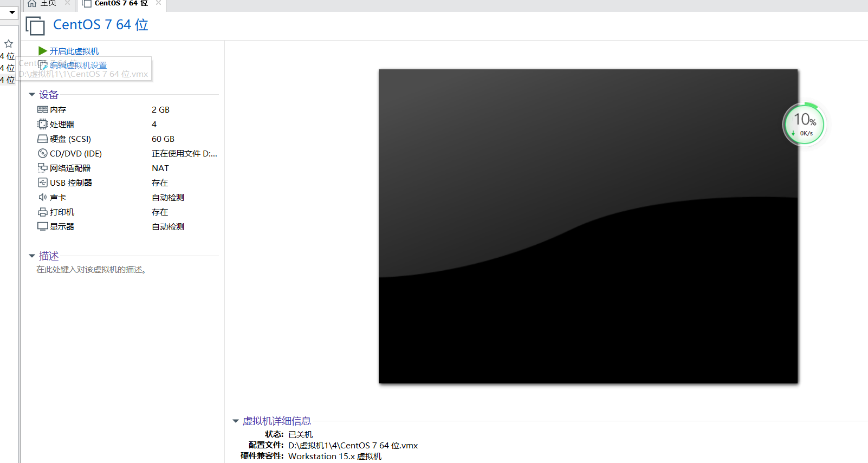Image resolution: width=868 pixels, height=463 pixels.
Task: Click the printer device icon
Action: (43, 212)
